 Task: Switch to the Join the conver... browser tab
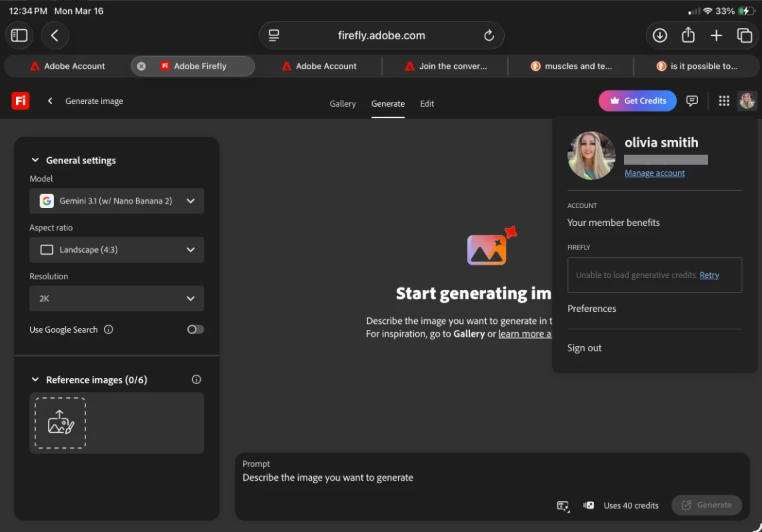click(x=445, y=66)
